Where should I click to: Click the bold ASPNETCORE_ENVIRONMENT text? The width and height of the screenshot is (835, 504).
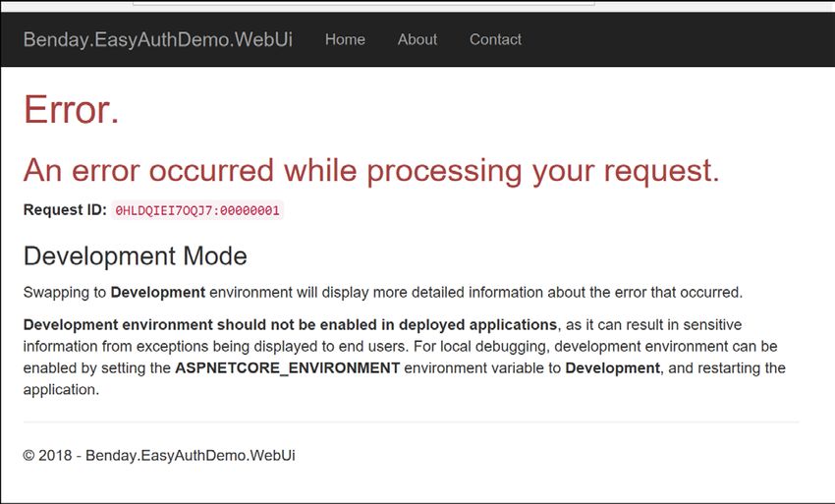[288, 368]
